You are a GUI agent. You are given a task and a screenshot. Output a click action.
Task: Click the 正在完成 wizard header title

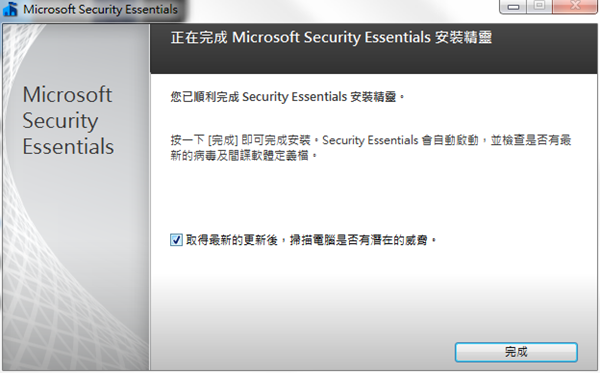331,37
